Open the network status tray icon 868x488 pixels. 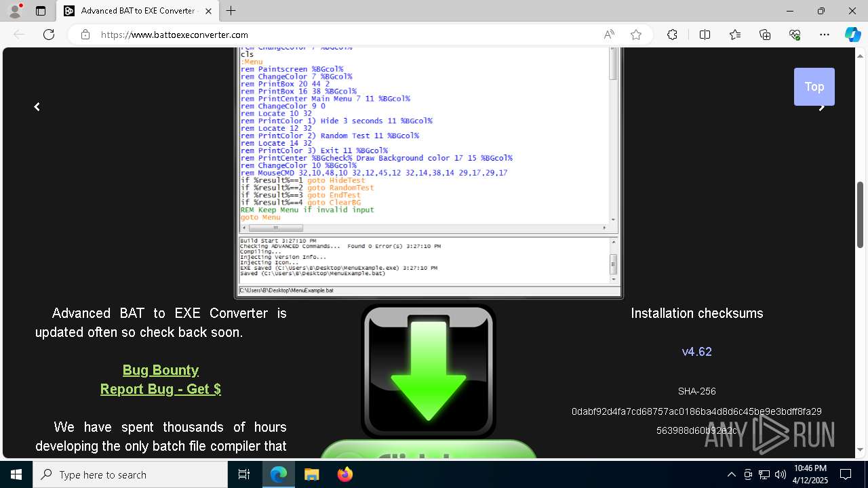point(764,474)
